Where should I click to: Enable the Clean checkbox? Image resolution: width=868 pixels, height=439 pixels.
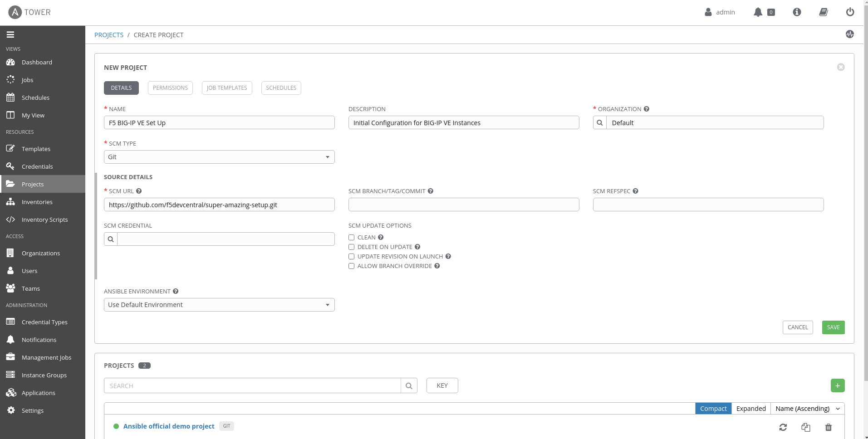tap(351, 238)
